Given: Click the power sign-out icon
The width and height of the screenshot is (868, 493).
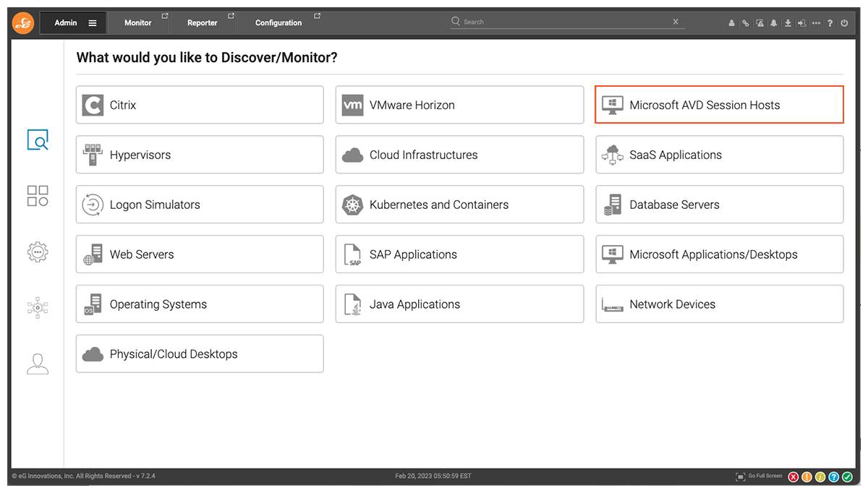Looking at the screenshot, I should coord(844,23).
